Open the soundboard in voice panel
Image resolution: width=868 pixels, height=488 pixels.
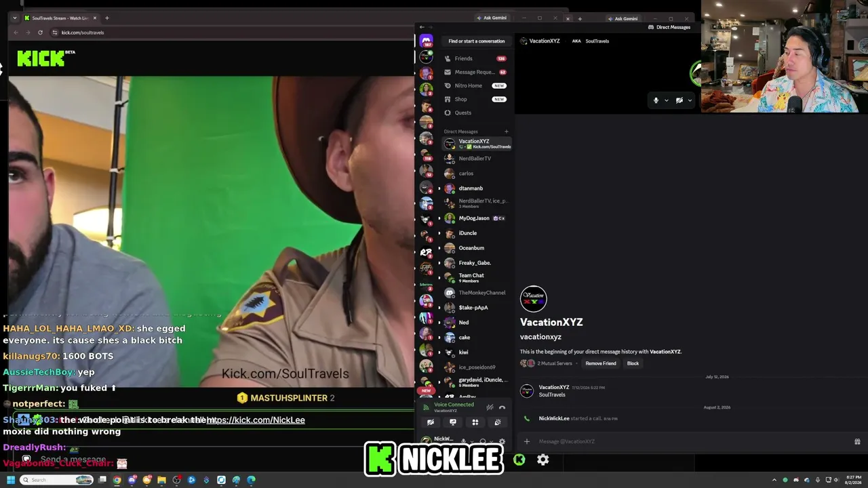(498, 422)
